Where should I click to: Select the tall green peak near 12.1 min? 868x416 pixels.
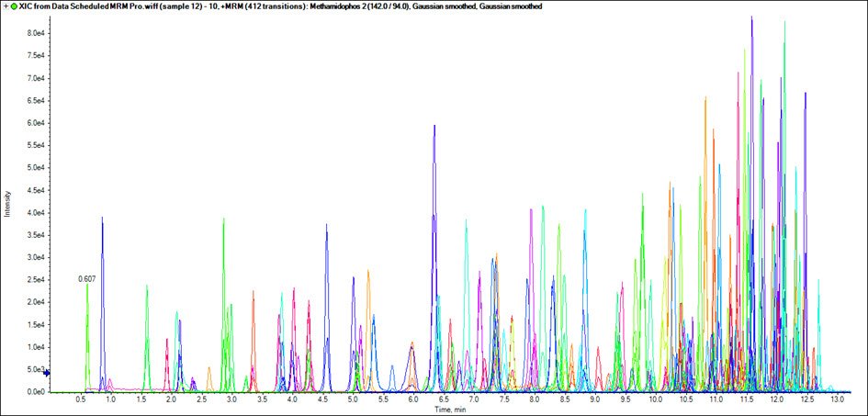(x=784, y=23)
